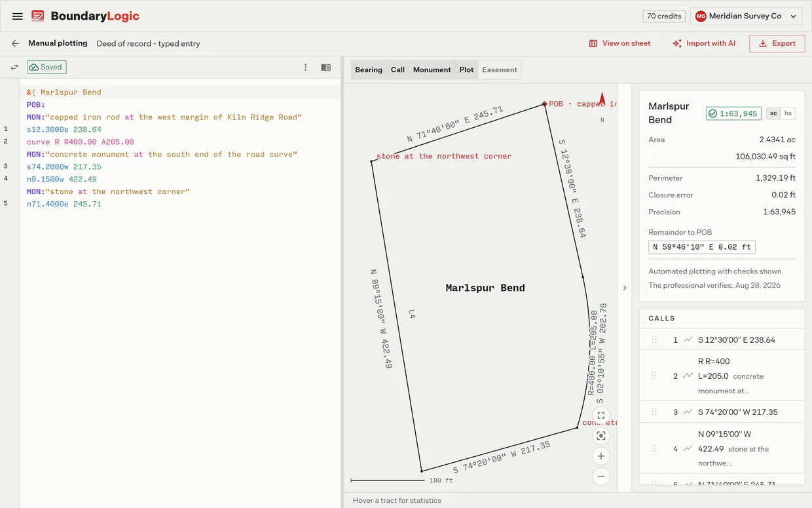
Task: Click the MON capped iron rod editor line
Action: click(x=164, y=117)
